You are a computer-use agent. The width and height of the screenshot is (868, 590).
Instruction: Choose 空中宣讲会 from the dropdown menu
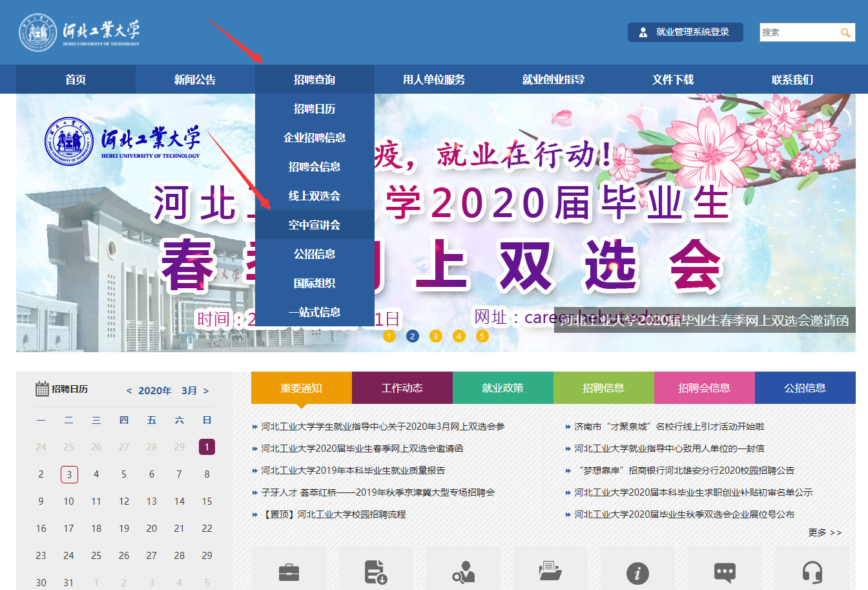click(315, 225)
